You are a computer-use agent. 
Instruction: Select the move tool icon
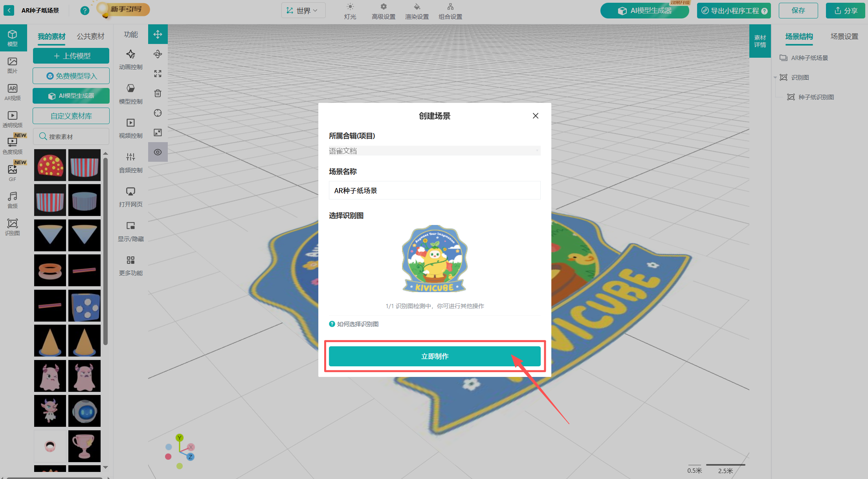(x=158, y=35)
